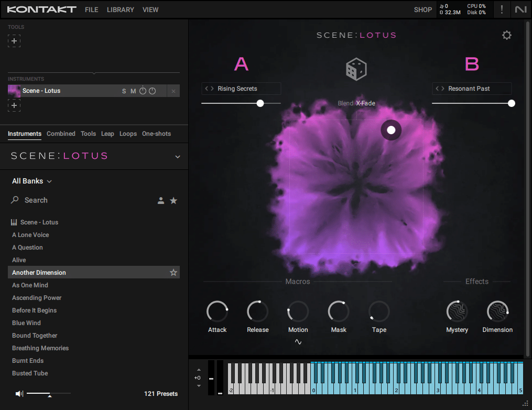The image size is (532, 410).
Task: Filter favorites with the star icon
Action: click(x=173, y=201)
